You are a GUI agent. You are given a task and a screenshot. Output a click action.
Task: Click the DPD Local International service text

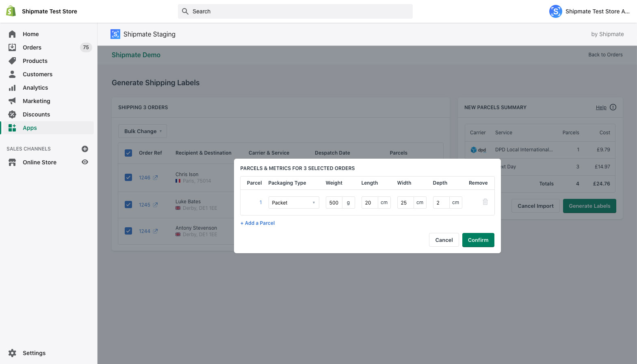click(524, 150)
